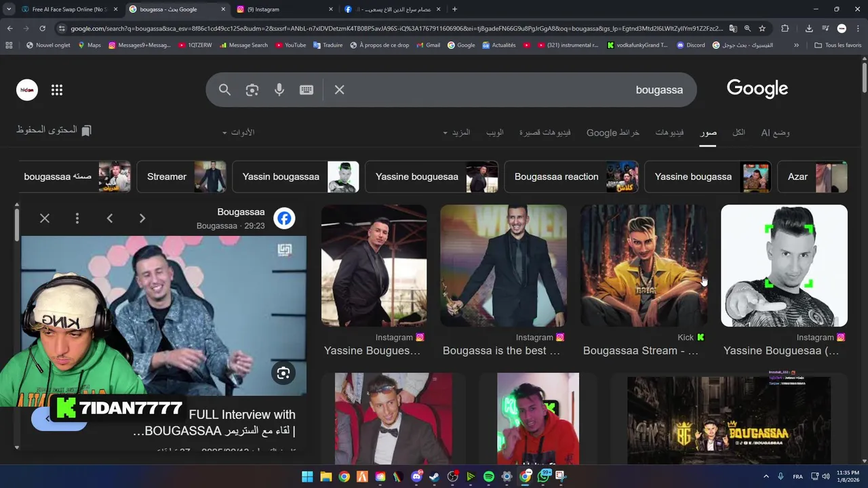868x488 pixels.
Task: Open Windows Start menu
Action: [x=307, y=476]
